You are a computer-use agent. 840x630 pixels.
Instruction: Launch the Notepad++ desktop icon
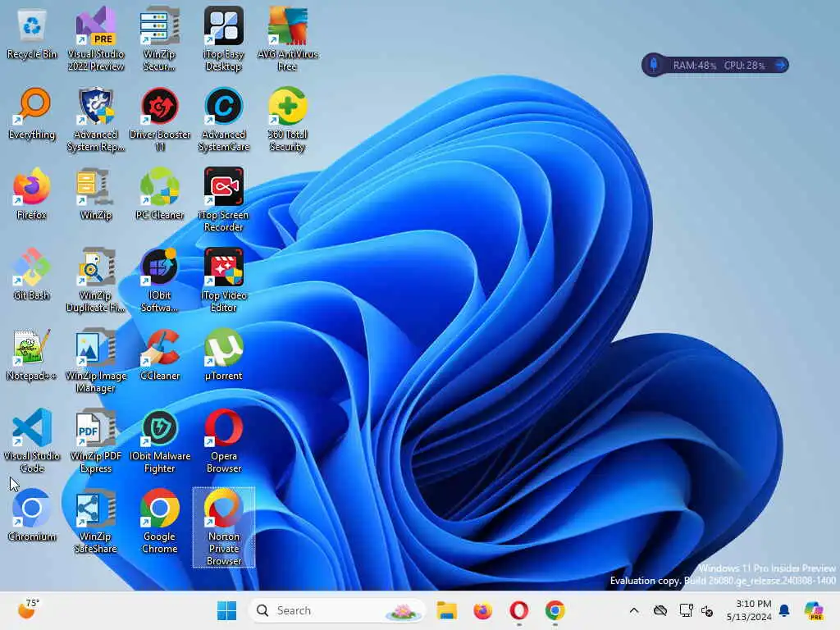32,354
